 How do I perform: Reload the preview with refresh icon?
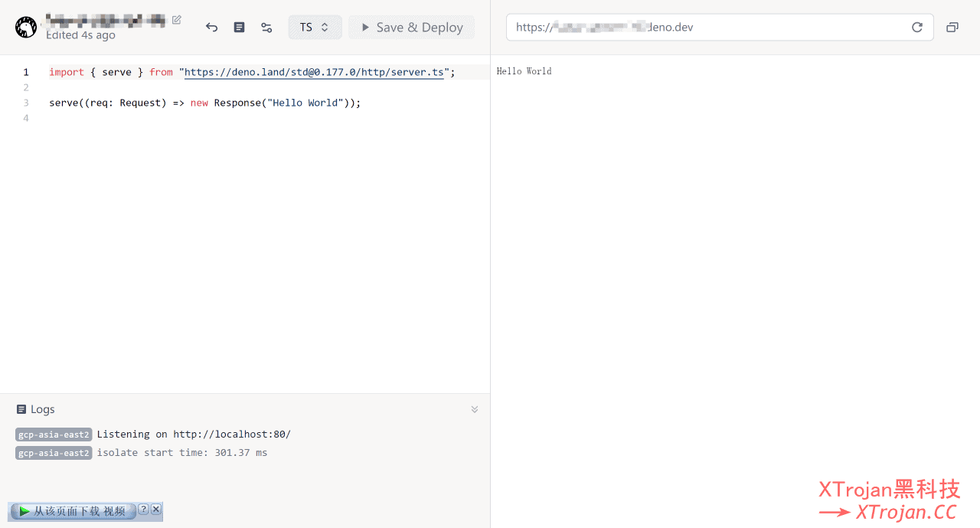coord(917,28)
